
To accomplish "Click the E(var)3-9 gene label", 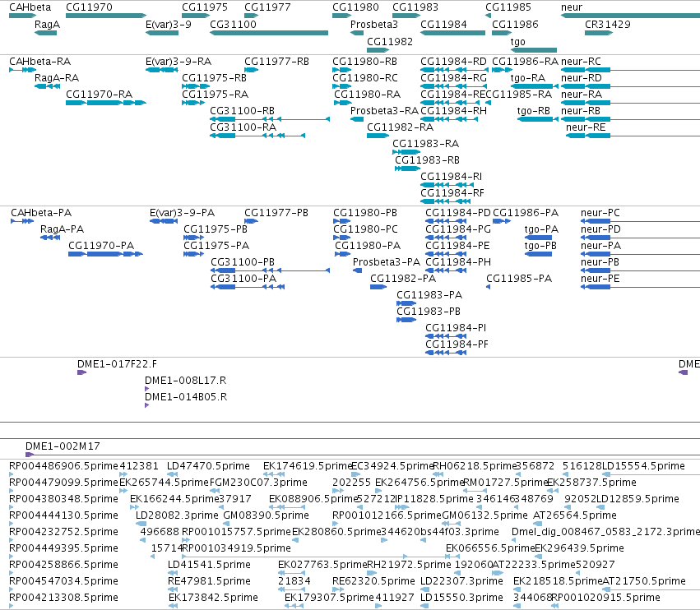I will click(x=169, y=25).
